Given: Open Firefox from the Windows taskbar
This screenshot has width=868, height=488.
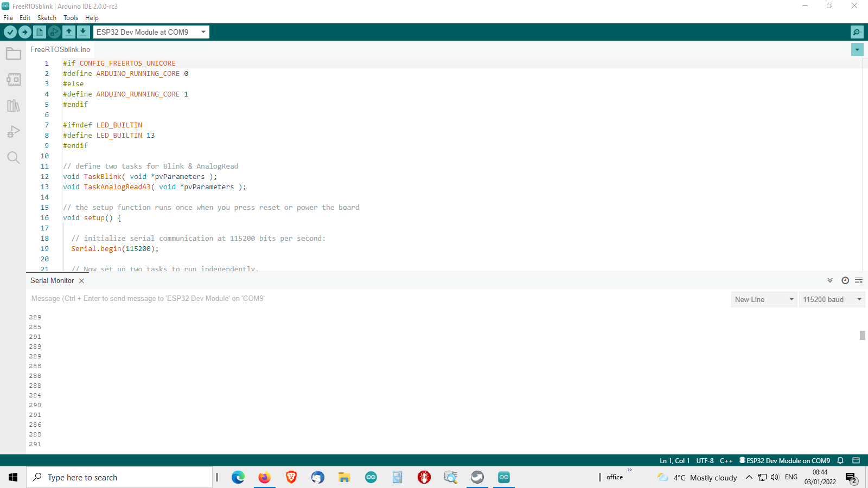Looking at the screenshot, I should click(264, 477).
